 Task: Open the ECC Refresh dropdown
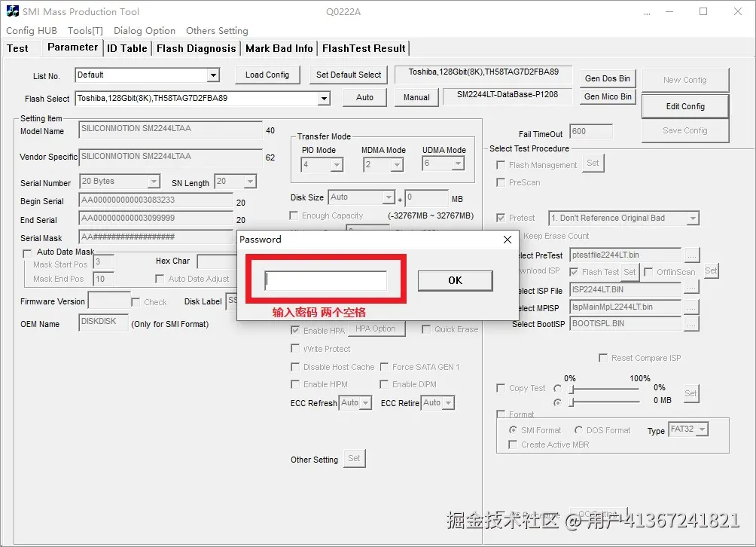366,403
